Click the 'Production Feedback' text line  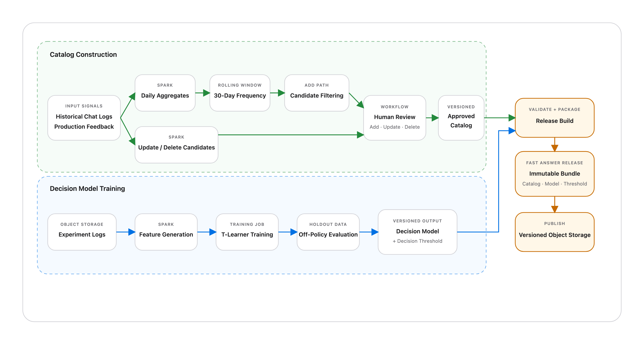(x=84, y=127)
